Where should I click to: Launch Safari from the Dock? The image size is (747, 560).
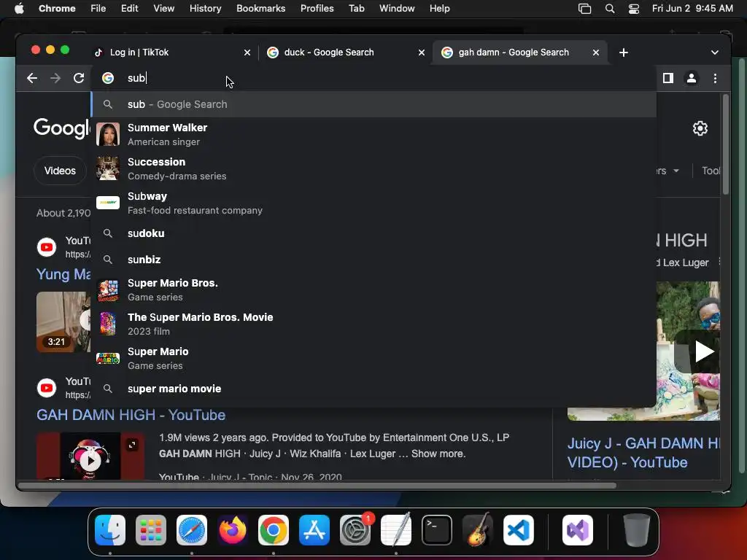192,530
